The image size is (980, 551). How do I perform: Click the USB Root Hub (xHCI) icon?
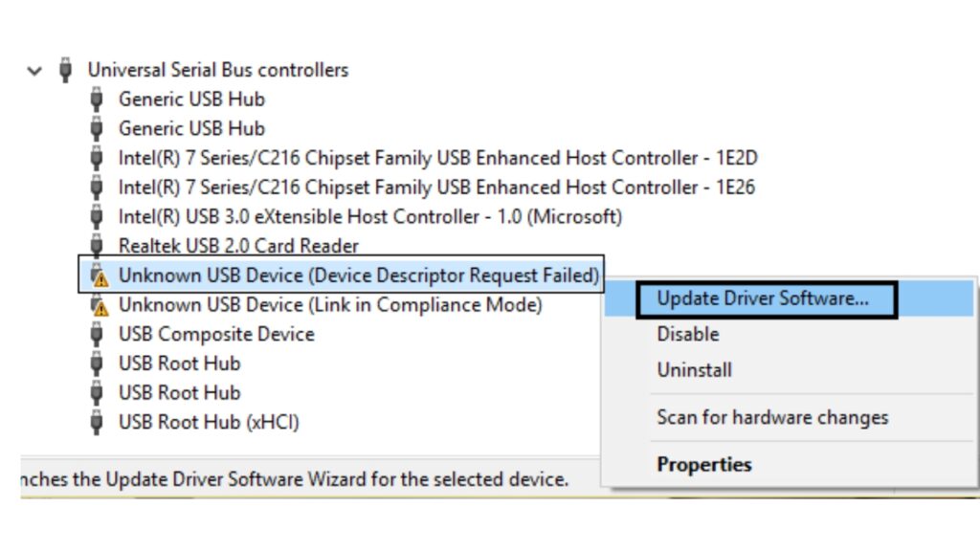click(97, 422)
